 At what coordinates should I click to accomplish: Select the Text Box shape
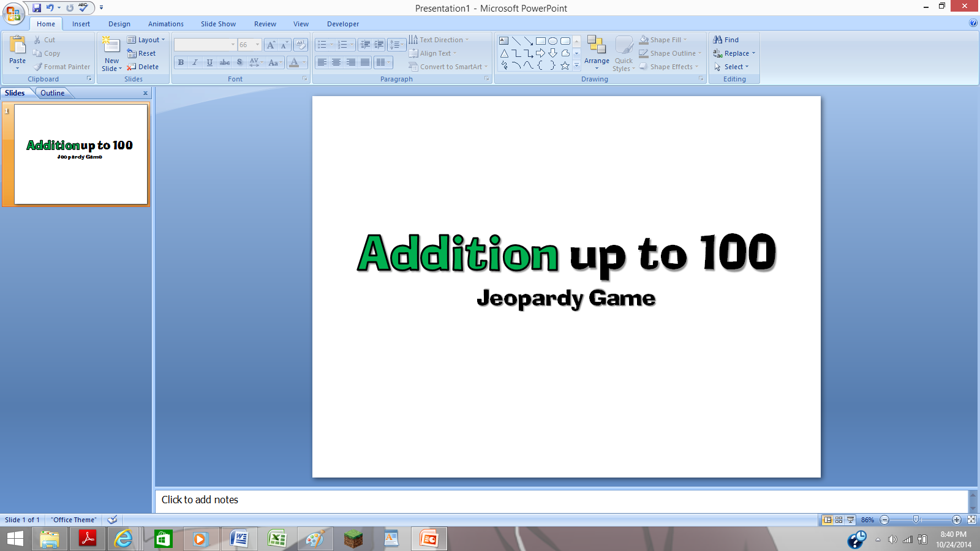click(504, 40)
